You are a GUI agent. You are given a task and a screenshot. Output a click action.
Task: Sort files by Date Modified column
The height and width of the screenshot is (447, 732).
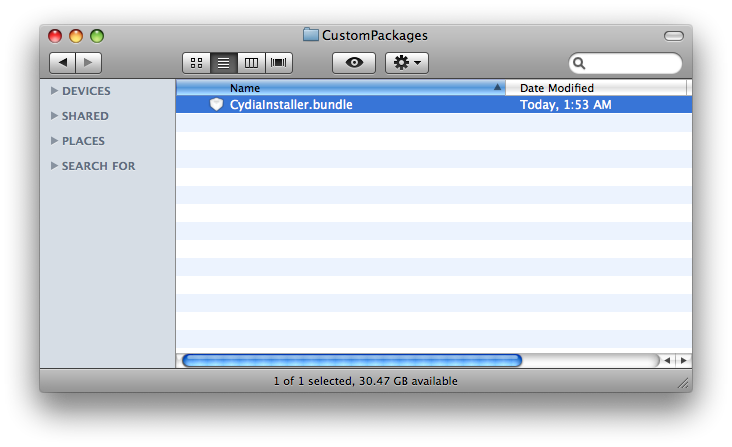click(595, 88)
